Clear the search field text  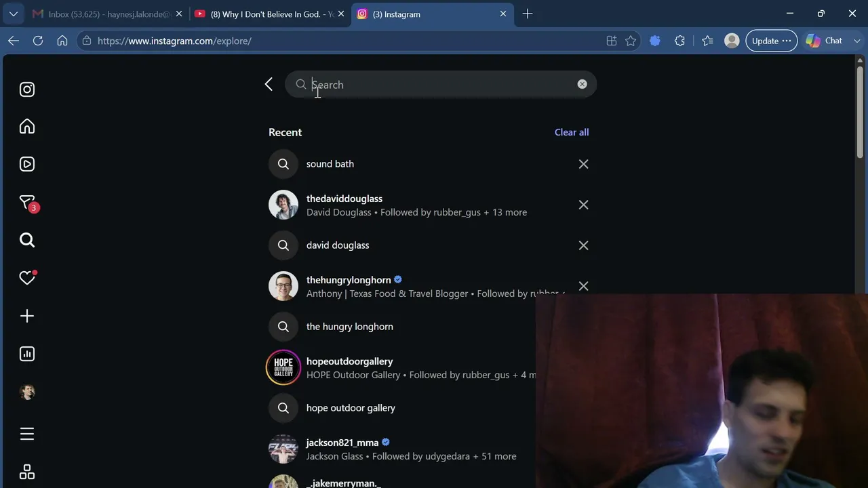(x=582, y=84)
